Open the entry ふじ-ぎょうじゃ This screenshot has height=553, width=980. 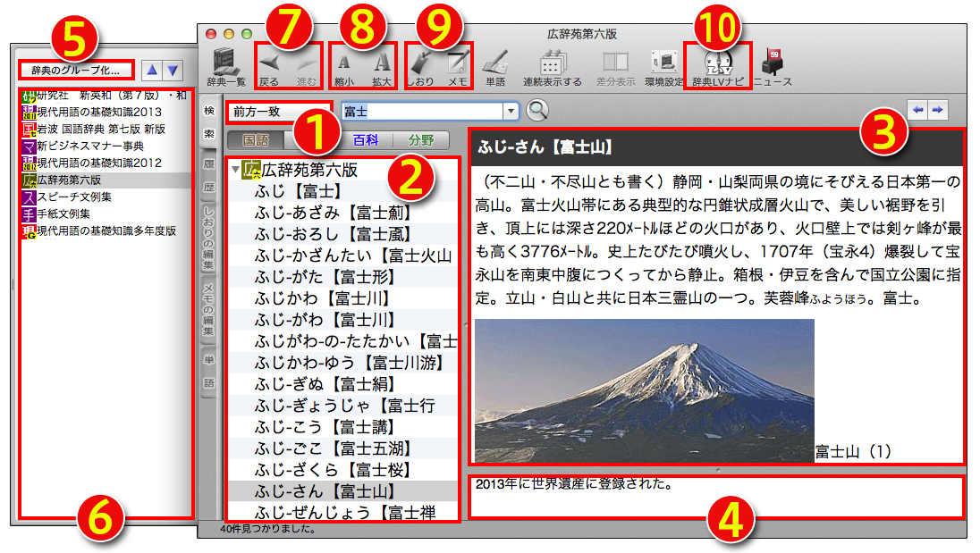(x=342, y=406)
